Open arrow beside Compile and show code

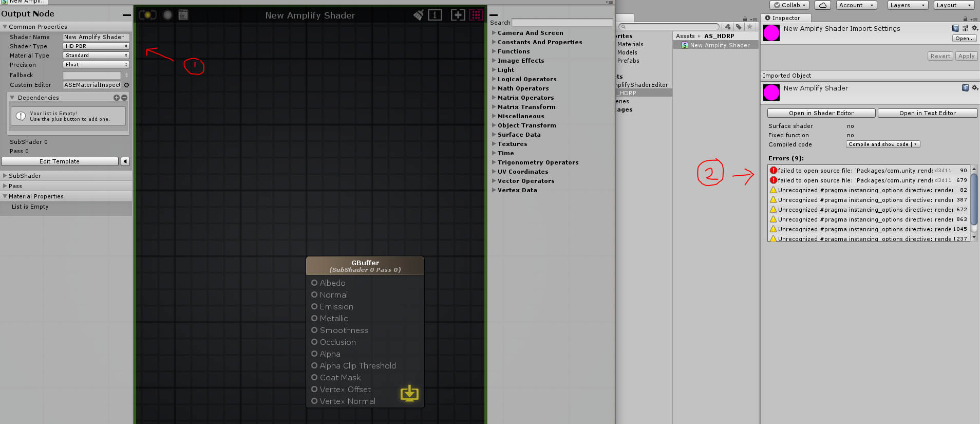(916, 144)
